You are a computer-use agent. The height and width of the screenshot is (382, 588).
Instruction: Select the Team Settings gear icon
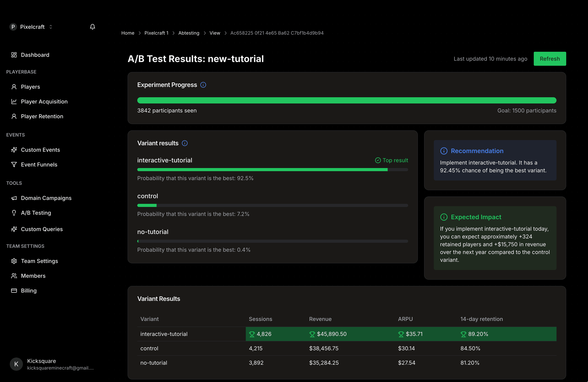coord(14,261)
